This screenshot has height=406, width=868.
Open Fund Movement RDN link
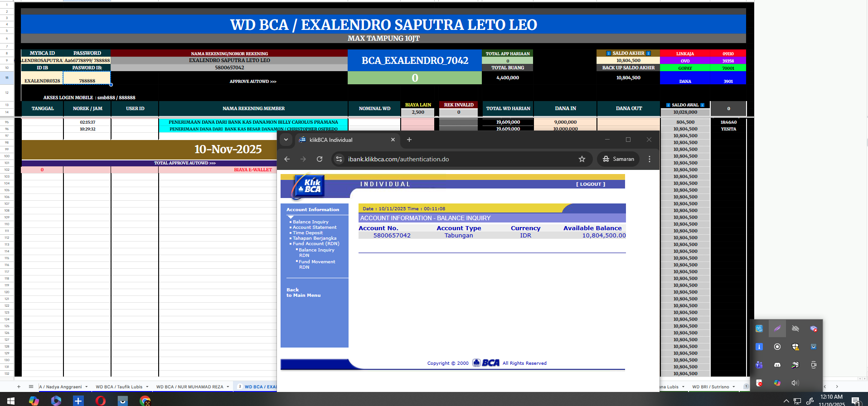pos(317,265)
